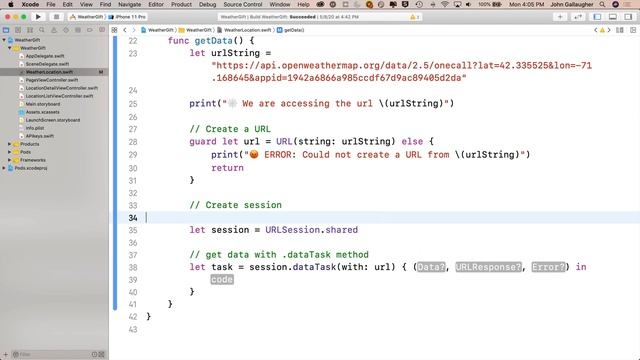Open the Project navigator tab
Image resolution: width=640 pixels, height=360 pixels.
(x=6, y=30)
